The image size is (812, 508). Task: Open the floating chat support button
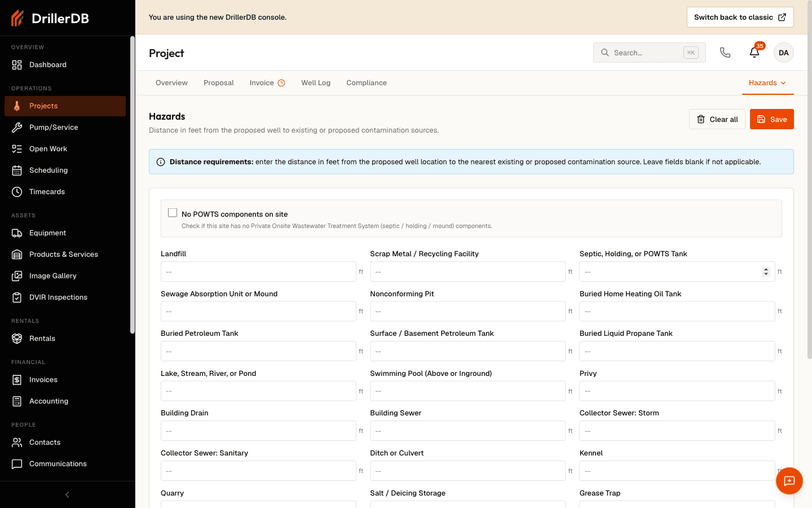789,481
